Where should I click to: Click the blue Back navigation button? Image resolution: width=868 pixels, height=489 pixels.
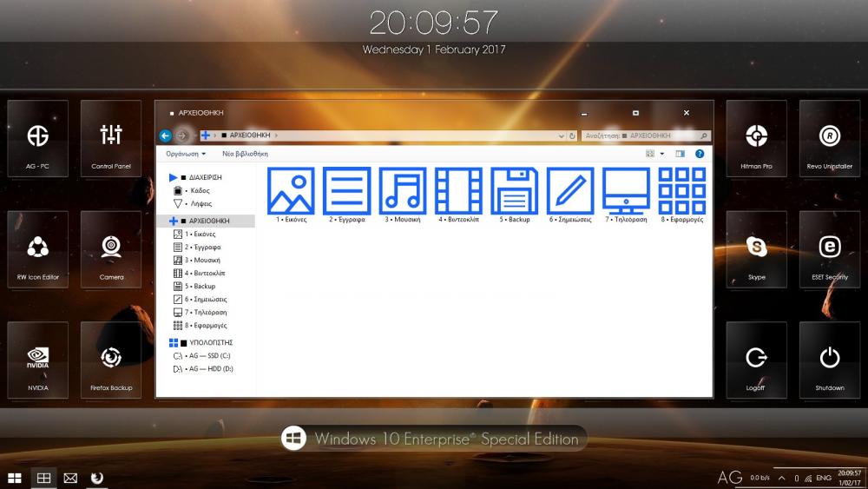click(165, 135)
